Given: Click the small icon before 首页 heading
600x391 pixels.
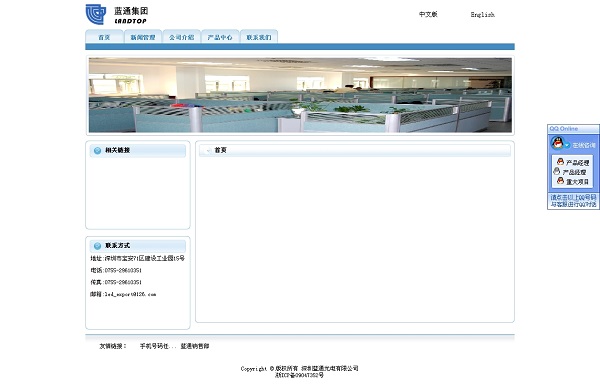Looking at the screenshot, I should coord(209,150).
